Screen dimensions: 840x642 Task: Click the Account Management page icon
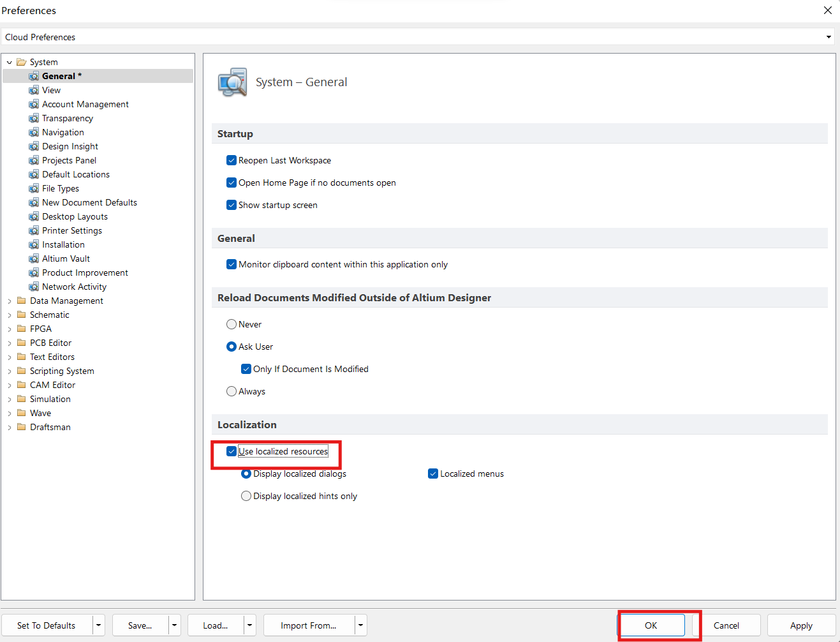34,104
